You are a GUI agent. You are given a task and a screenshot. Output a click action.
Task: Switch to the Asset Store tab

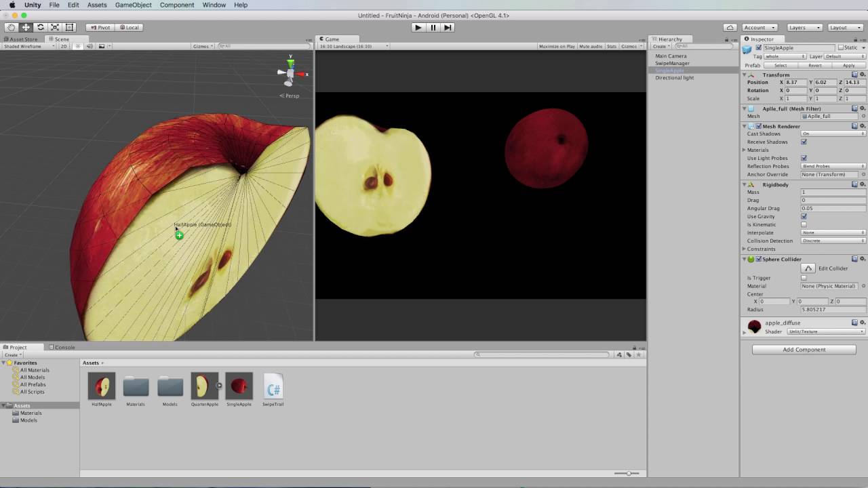tap(20, 39)
